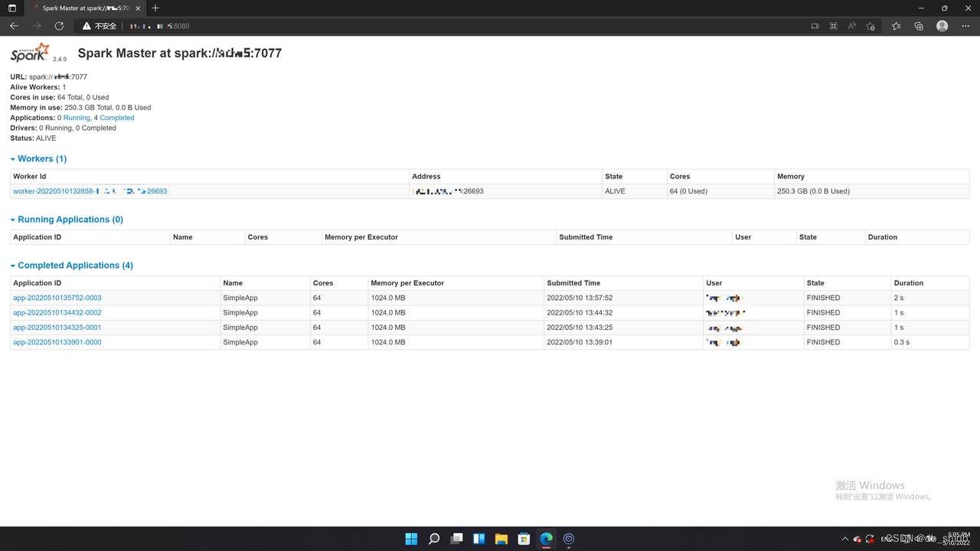Click 'Cores in use: 64 Total' line

coord(60,97)
